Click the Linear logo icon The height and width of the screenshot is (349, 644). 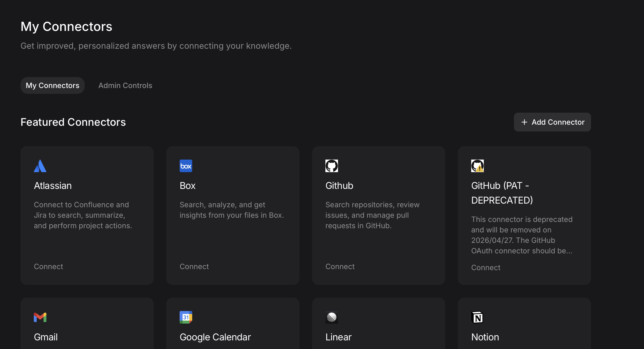tap(332, 317)
